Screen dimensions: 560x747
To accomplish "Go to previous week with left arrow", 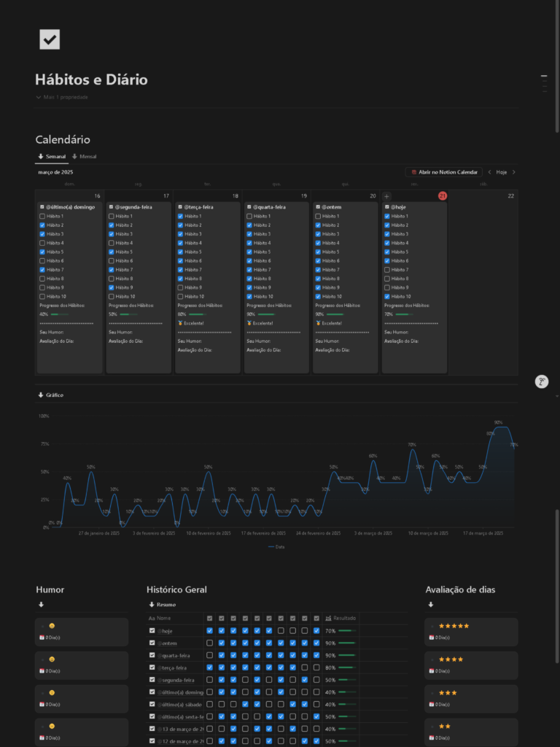I will (489, 172).
